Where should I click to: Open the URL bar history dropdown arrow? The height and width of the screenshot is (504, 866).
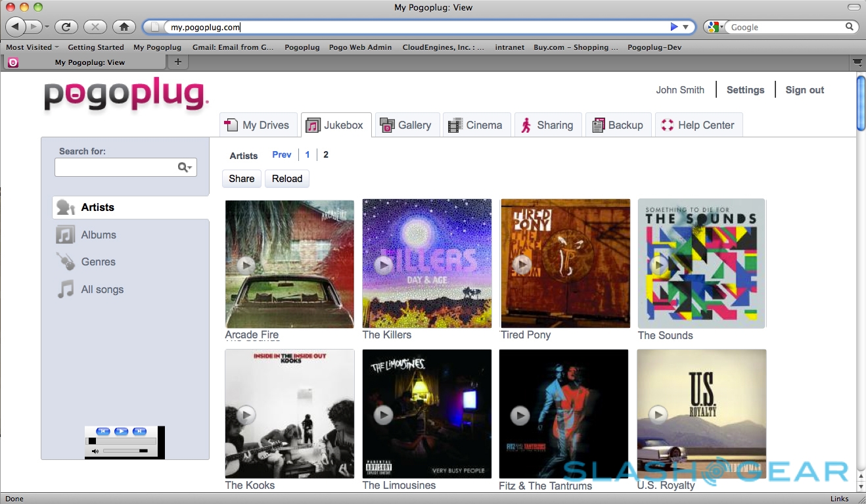coord(686,27)
